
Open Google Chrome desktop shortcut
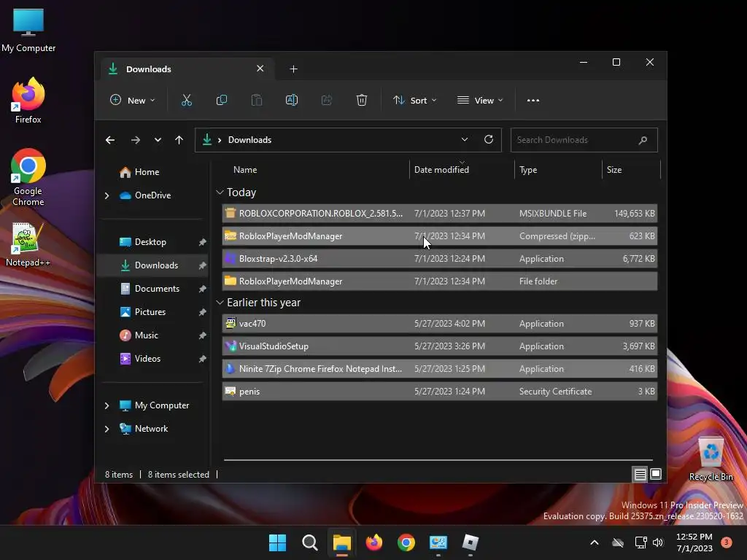click(28, 177)
